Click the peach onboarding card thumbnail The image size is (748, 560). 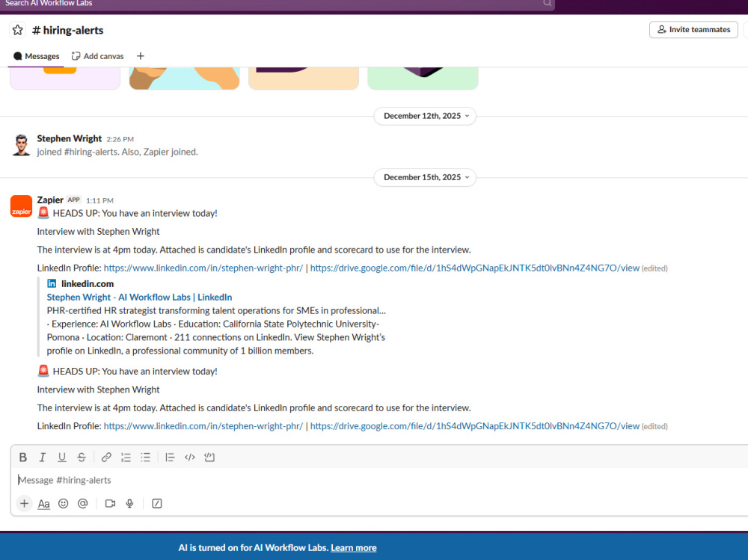pyautogui.click(x=304, y=79)
